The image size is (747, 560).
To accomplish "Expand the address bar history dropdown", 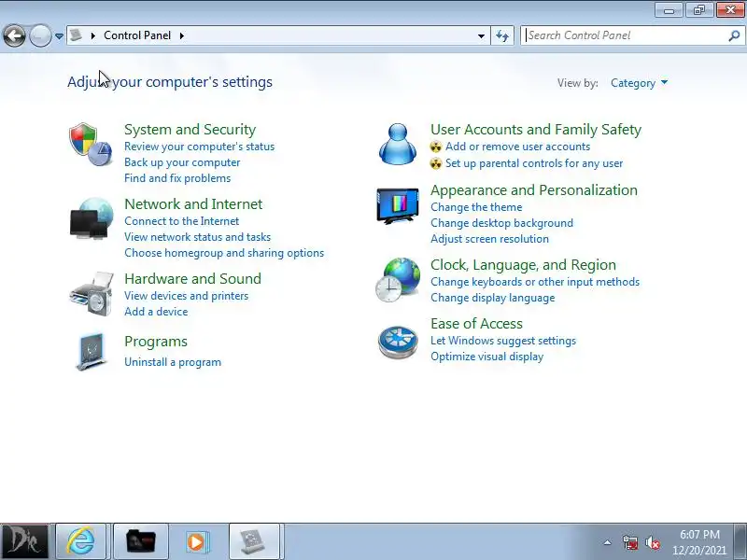I will (481, 35).
